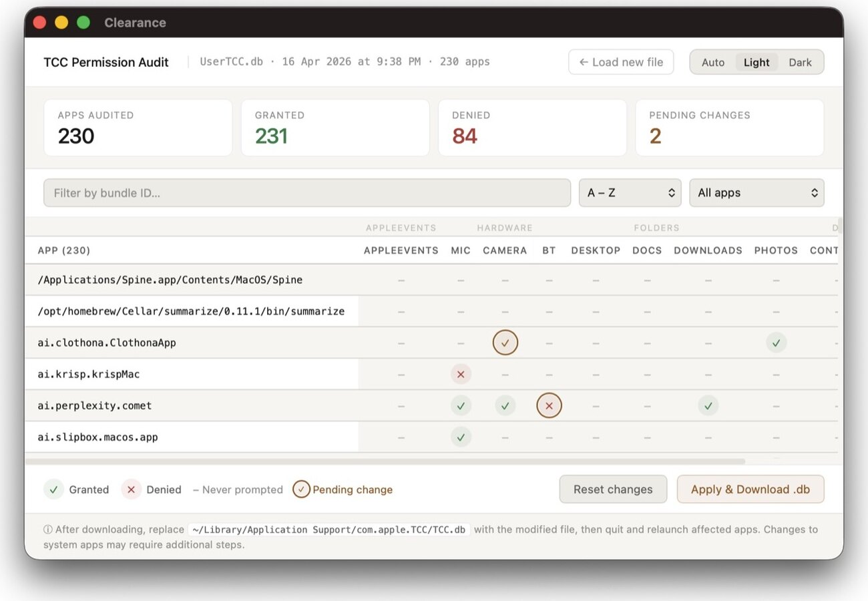Toggle camera granted check for ai.perplexity.comet

pos(505,405)
